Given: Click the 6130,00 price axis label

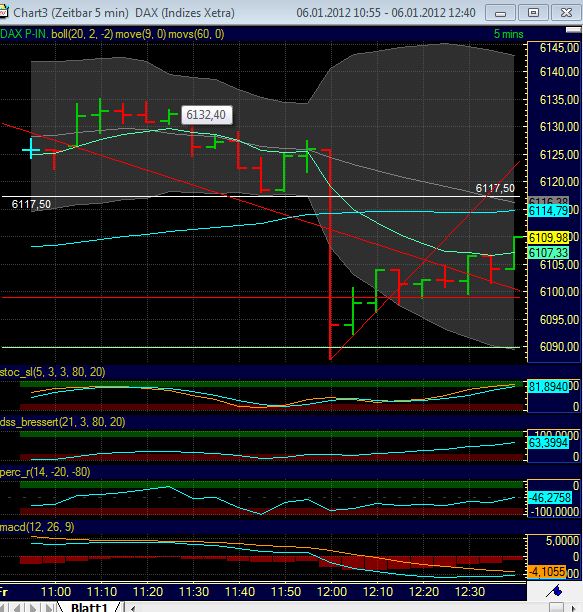Looking at the screenshot, I should [x=559, y=126].
